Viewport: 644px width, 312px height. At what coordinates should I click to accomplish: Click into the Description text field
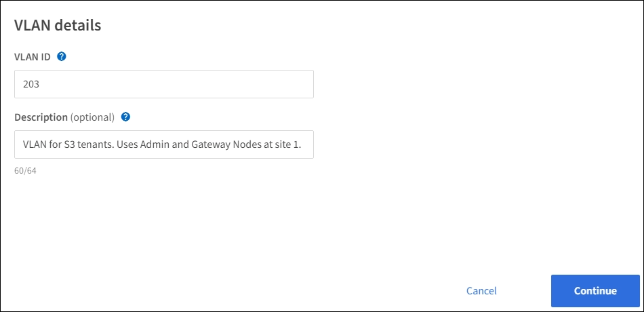click(163, 144)
